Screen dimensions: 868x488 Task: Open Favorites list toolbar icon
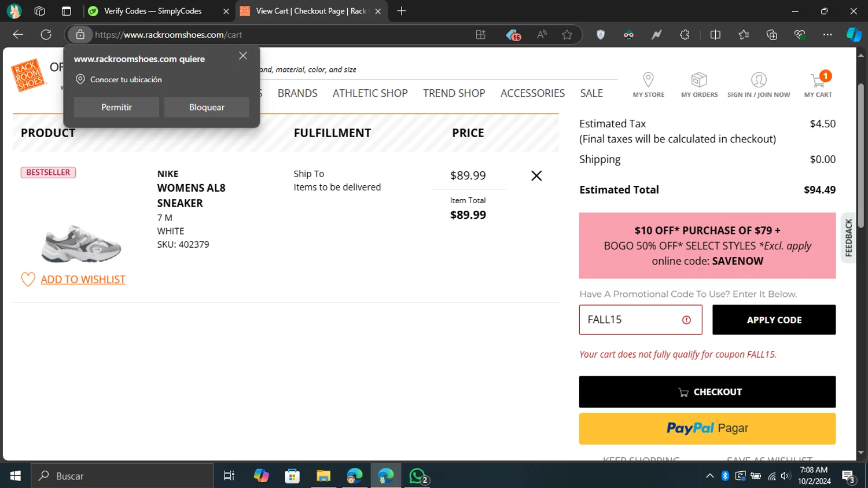[744, 35]
